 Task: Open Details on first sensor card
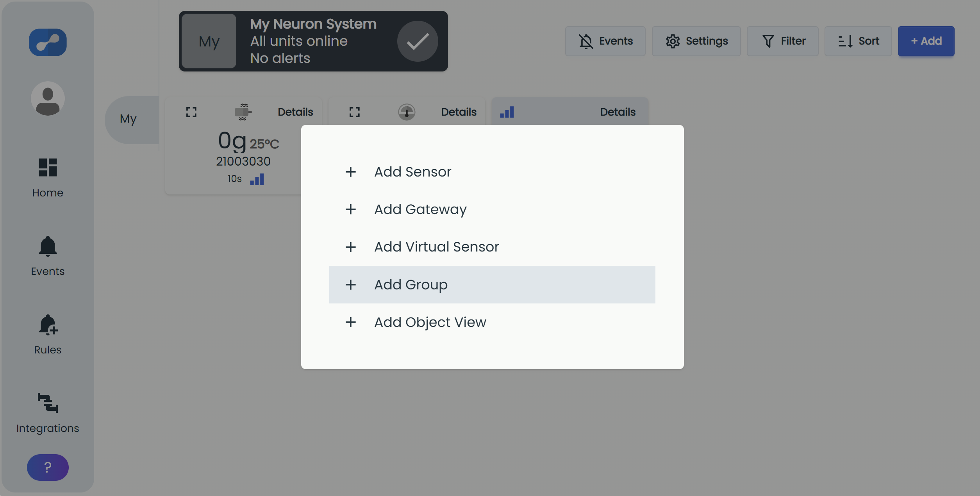pos(295,112)
